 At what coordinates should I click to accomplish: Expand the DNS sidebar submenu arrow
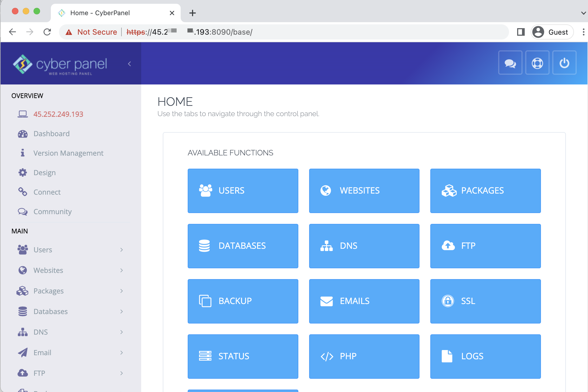coord(121,332)
